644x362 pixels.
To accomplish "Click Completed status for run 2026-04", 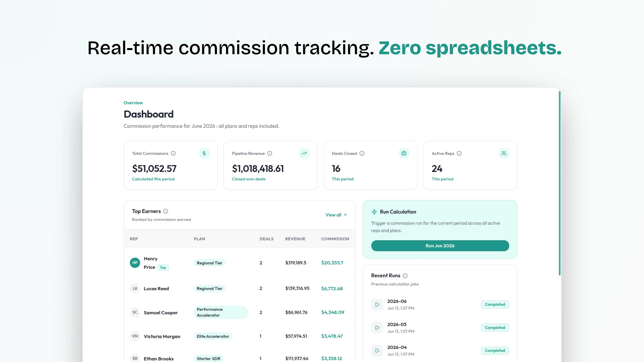I will (495, 351).
